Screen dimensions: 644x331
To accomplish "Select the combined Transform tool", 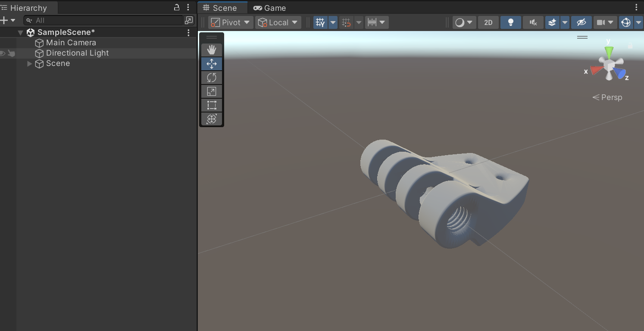I will point(211,119).
